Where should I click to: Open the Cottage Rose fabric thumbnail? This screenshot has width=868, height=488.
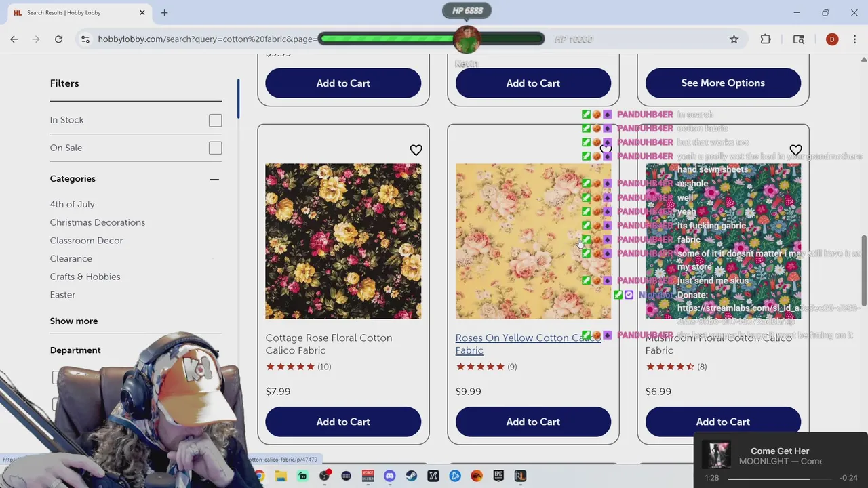point(343,241)
